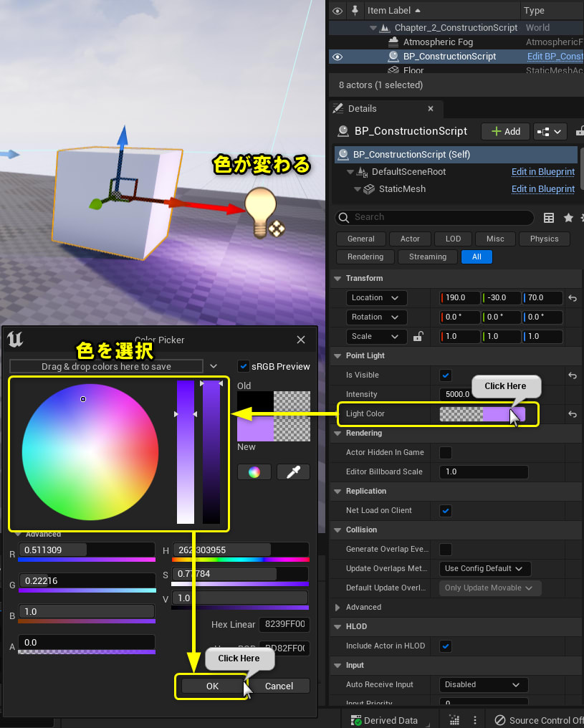Screen dimensions: 584x728
Task: Disable the Is Visible checkbox under Point Light
Action: click(445, 375)
